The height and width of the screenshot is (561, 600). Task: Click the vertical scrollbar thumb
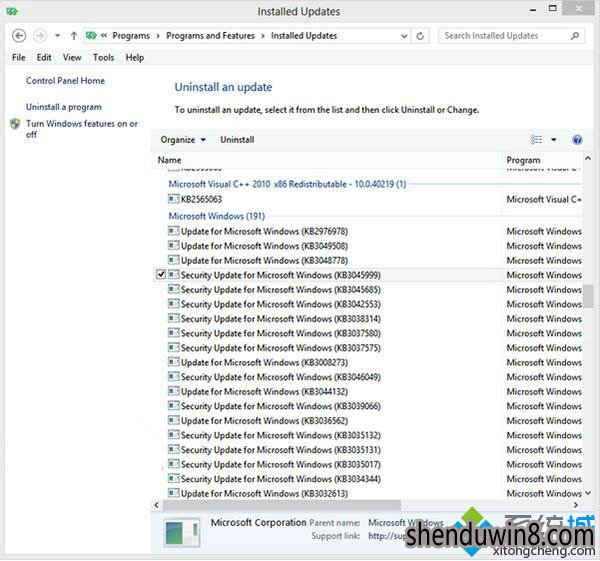[588, 296]
